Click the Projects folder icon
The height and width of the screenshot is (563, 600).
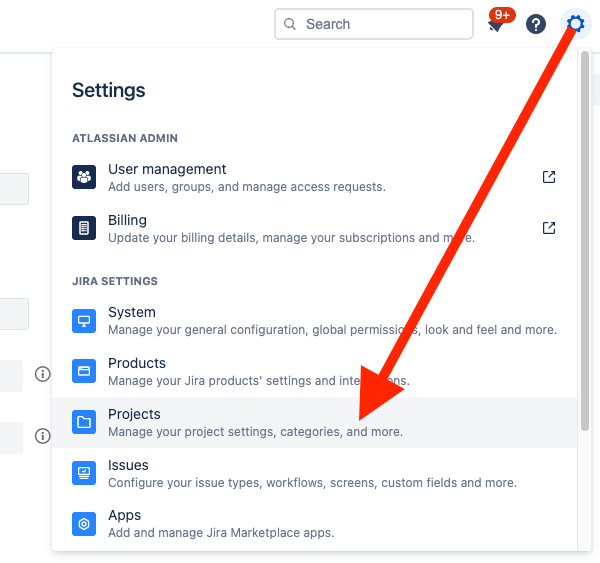click(84, 422)
